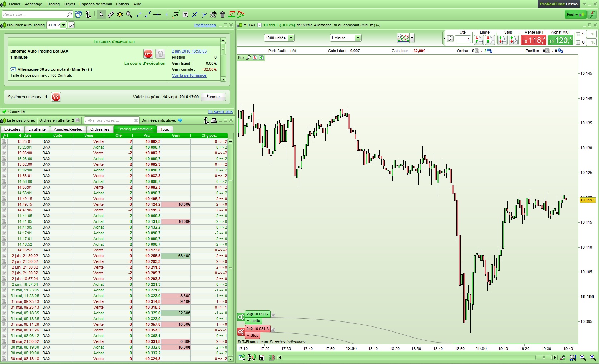The image size is (599, 364).
Task: Sort orders by the Date column header
Action: tap(25, 135)
